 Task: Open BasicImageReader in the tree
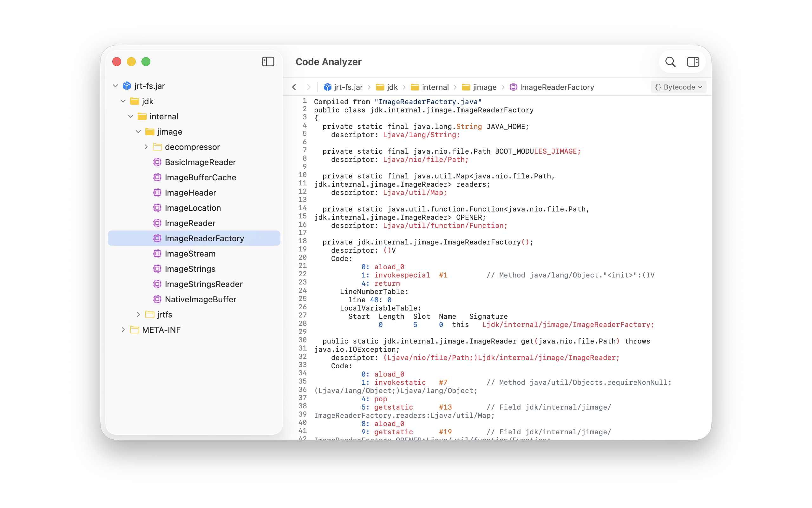click(200, 162)
